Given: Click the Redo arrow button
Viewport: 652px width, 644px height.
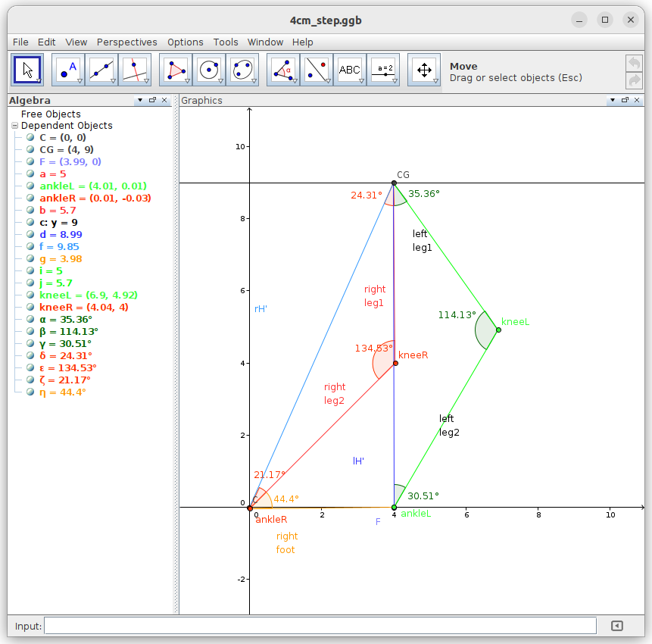Looking at the screenshot, I should [634, 80].
